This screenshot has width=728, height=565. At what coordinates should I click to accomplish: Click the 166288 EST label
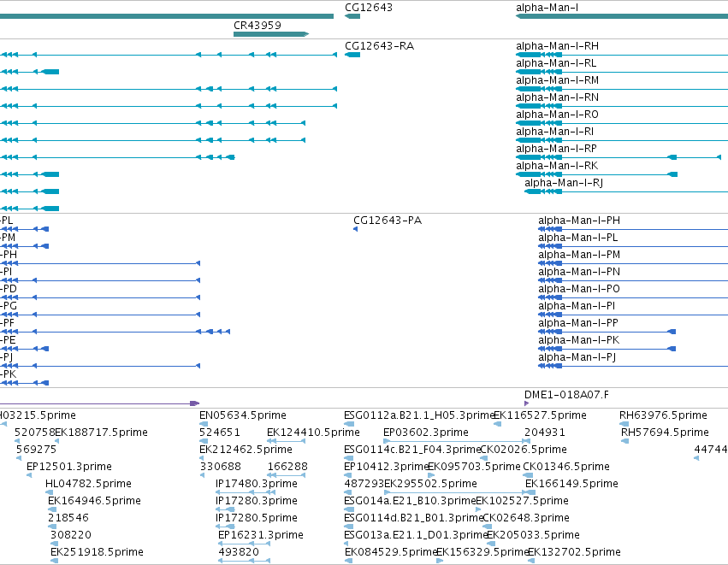(287, 467)
